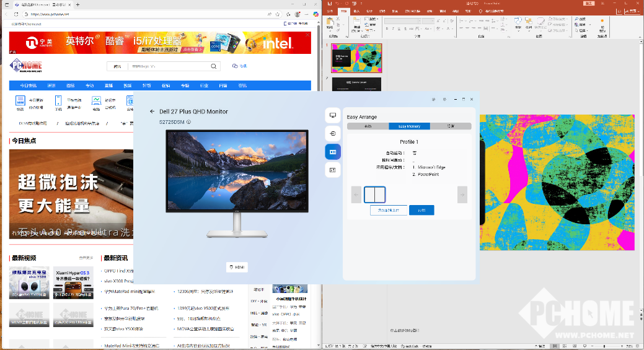Select the highlighted Easy Arrange sidebar icon
644x350 pixels.
pos(333,152)
